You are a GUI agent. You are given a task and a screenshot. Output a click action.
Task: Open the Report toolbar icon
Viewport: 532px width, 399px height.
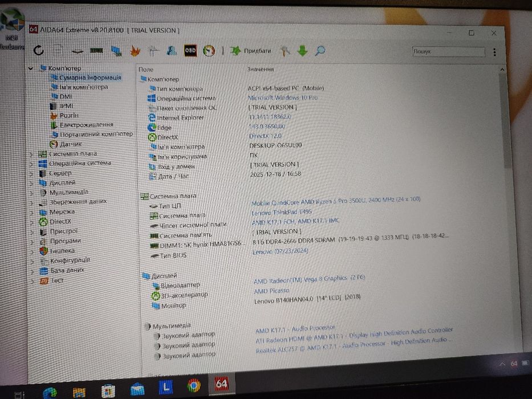coord(58,51)
